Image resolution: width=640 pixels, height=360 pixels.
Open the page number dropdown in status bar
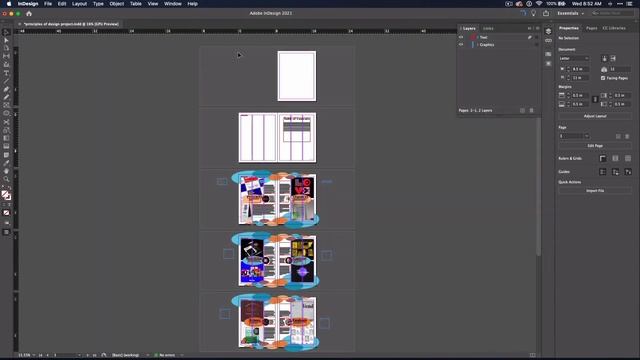coord(79,355)
